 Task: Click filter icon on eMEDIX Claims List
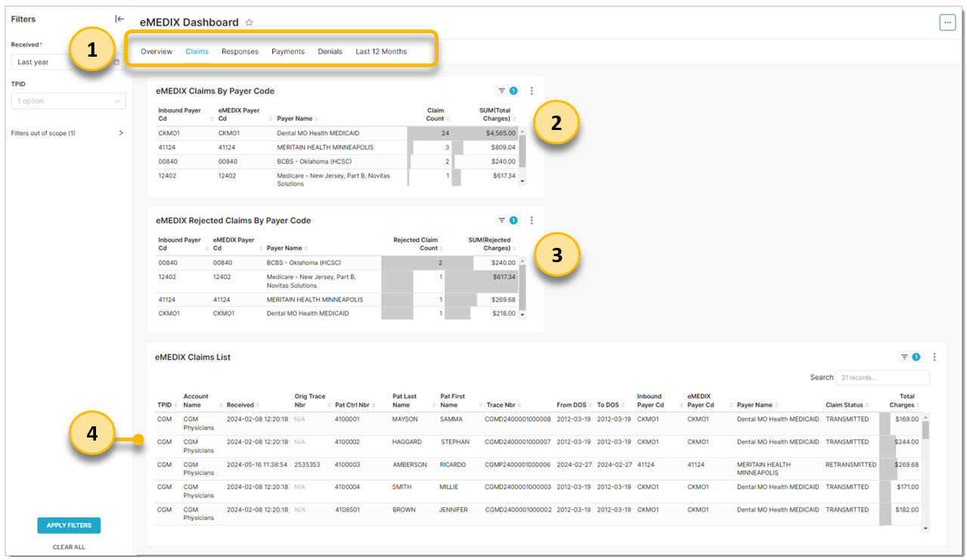[904, 357]
